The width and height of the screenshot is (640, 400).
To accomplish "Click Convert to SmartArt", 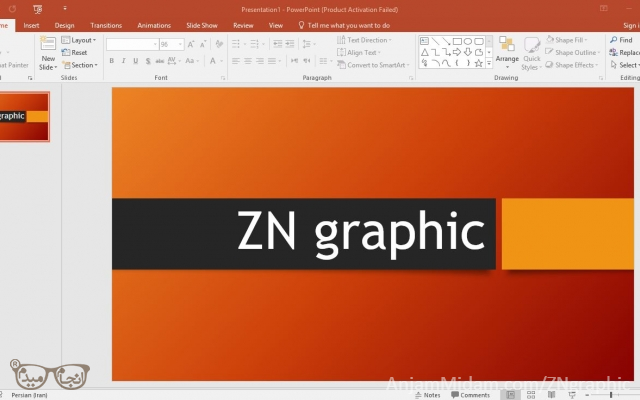I will [x=373, y=65].
